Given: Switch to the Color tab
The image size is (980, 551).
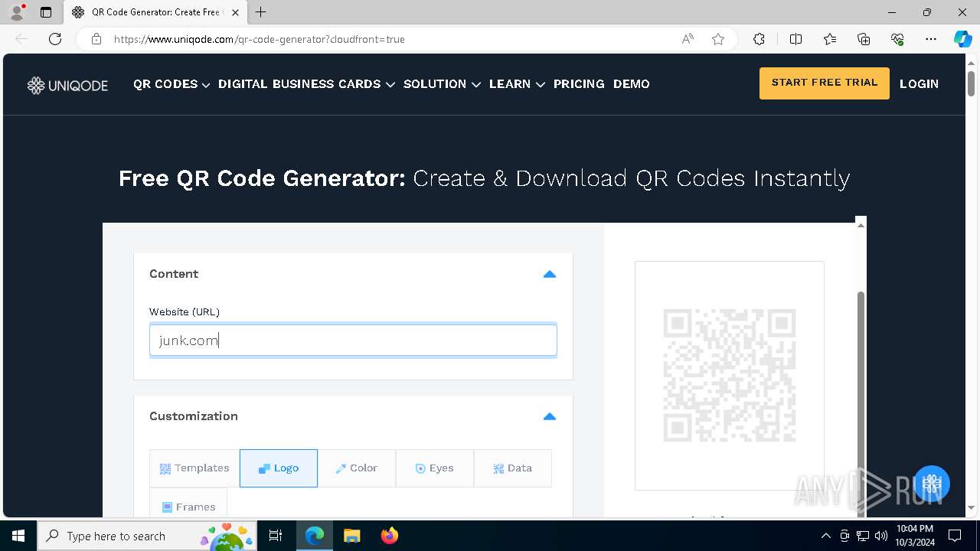Looking at the screenshot, I should click(357, 468).
